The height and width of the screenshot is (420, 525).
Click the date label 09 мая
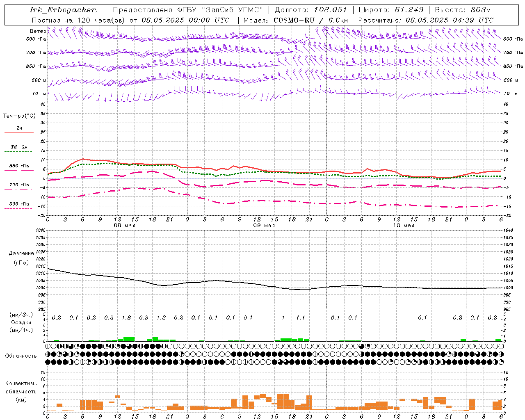(264, 226)
